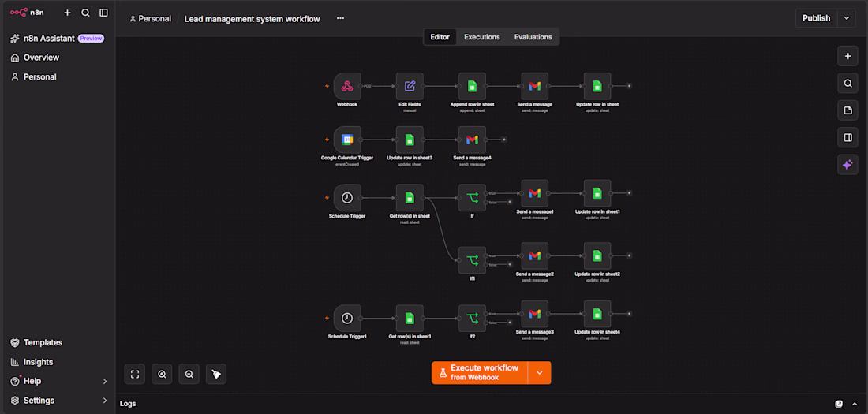The height and width of the screenshot is (414, 868).
Task: Toggle the left sidebar collapse icon
Action: pos(103,12)
